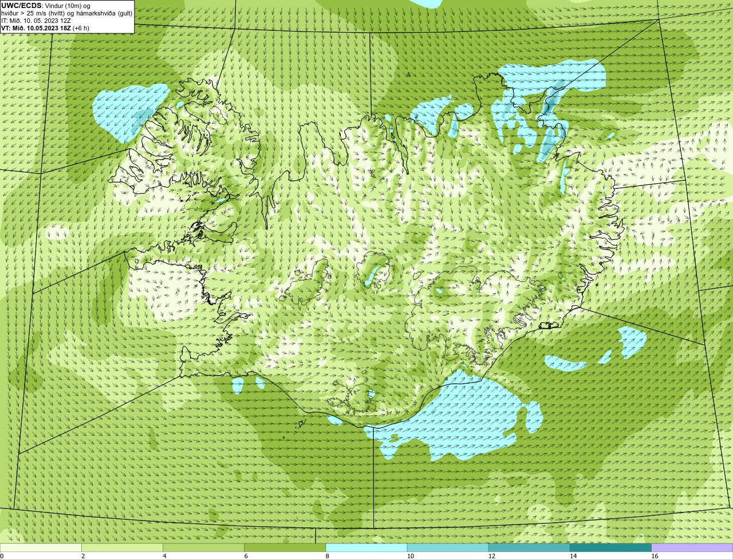Click the 4–6 m/s legend color swatch
This screenshot has height=560, width=733.
[x=204, y=547]
